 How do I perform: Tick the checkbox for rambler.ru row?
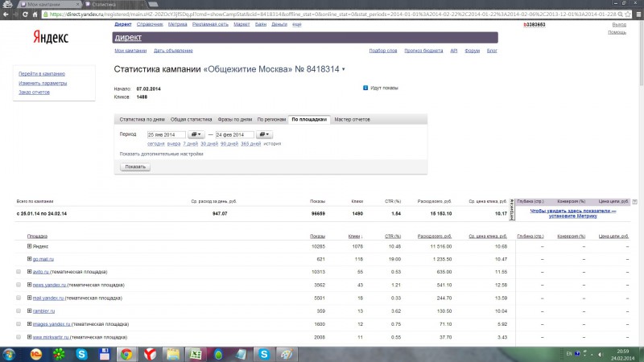pyautogui.click(x=19, y=311)
